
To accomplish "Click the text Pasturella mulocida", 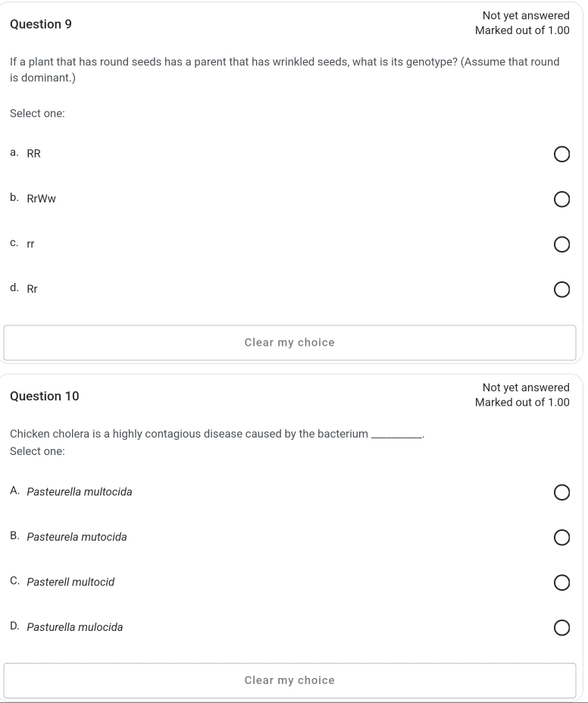I will (x=76, y=627).
